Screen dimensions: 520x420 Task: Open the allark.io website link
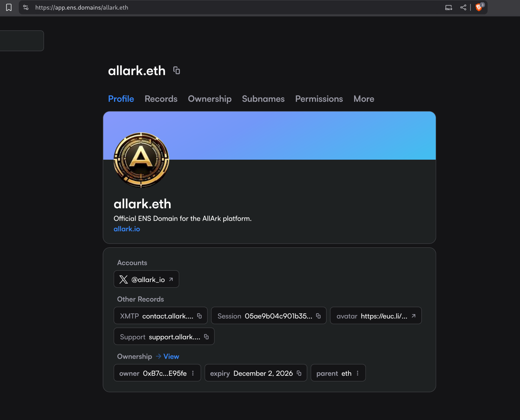click(x=127, y=229)
